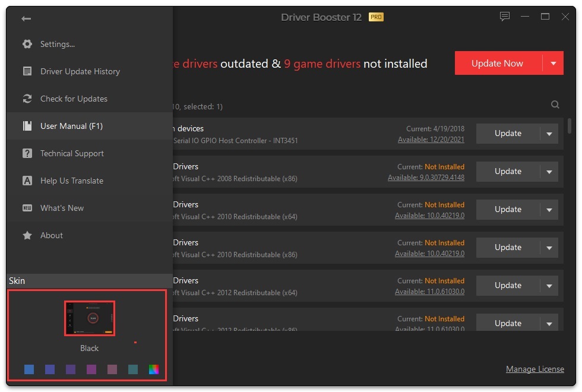
Task: Update Visual C++ 2012 Redistributable (x64)
Action: click(508, 286)
